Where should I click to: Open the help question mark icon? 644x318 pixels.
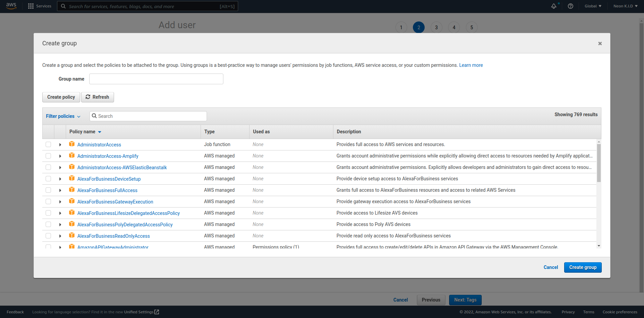click(x=571, y=6)
